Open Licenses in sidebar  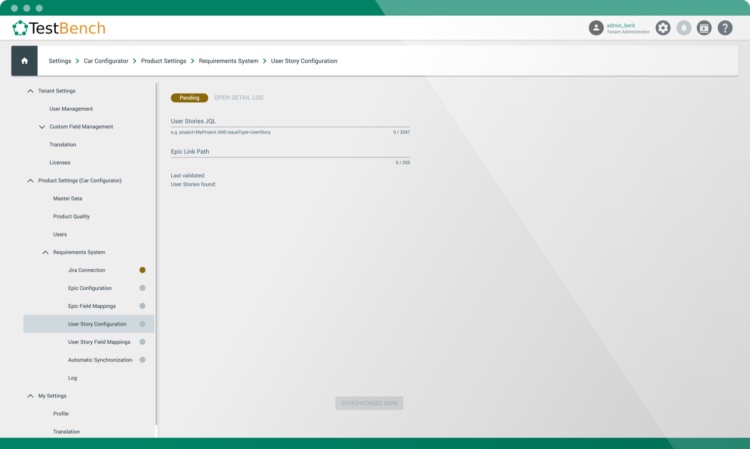pos(60,163)
